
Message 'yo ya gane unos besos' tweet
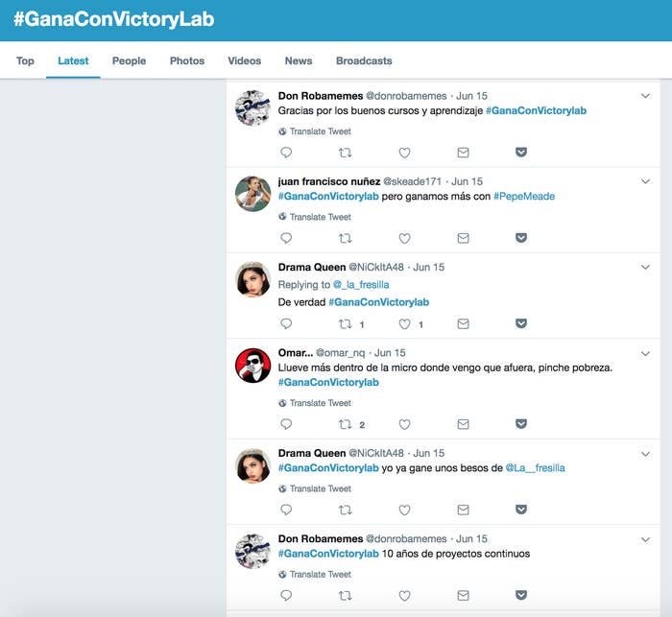[x=464, y=510]
